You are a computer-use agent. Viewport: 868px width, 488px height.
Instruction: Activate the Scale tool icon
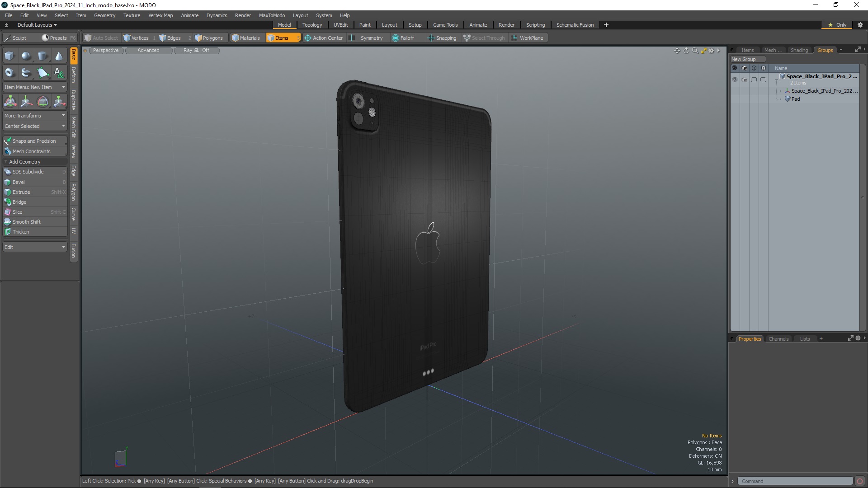point(59,101)
